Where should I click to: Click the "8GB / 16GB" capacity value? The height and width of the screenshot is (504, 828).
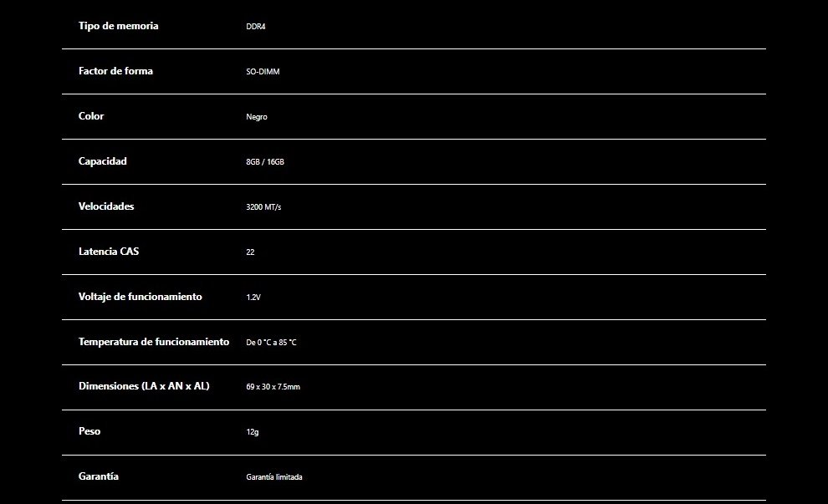coord(265,162)
